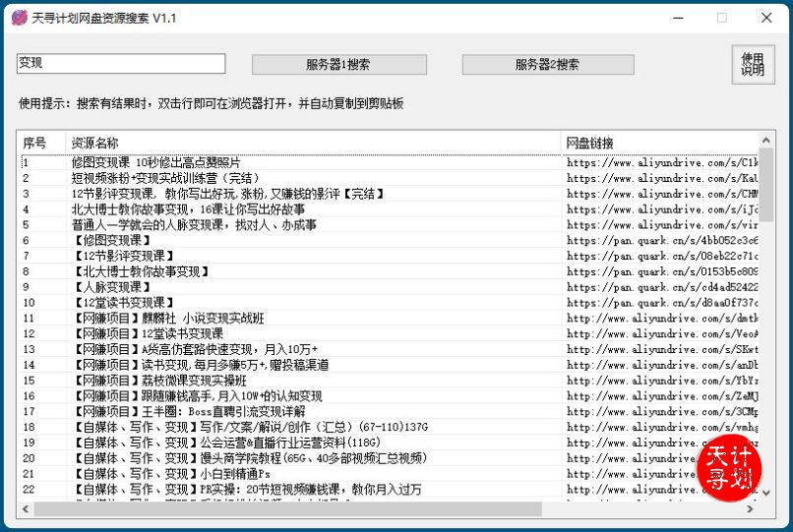Select row 写作/文案/解说/创作（汇总）
The image size is (793, 532).
tap(390, 428)
